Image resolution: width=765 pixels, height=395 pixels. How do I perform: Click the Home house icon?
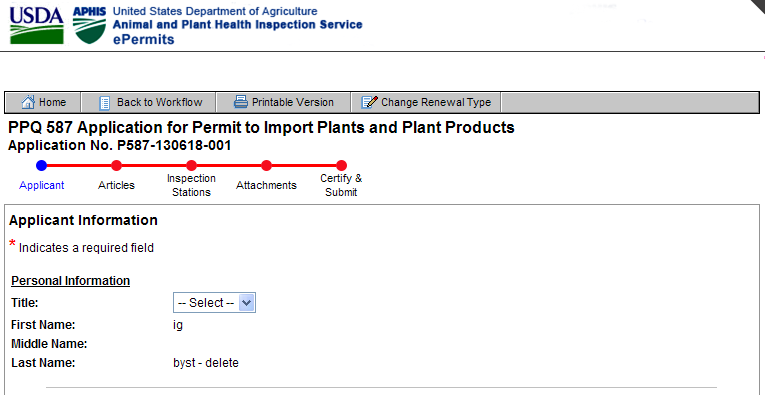click(28, 102)
